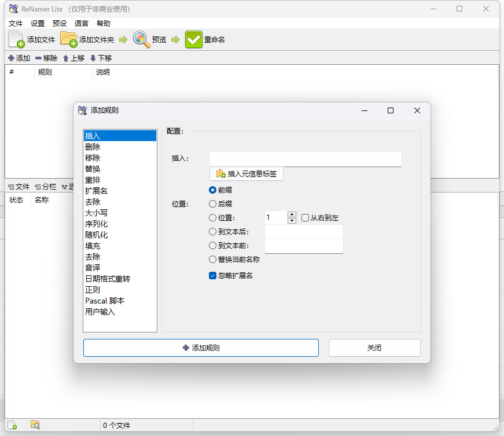Select 正则 rule type in list
The width and height of the screenshot is (504, 436).
click(120, 290)
